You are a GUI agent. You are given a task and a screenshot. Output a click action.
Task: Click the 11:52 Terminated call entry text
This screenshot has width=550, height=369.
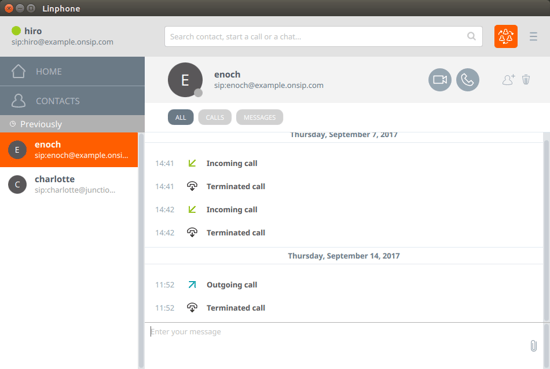click(x=236, y=308)
